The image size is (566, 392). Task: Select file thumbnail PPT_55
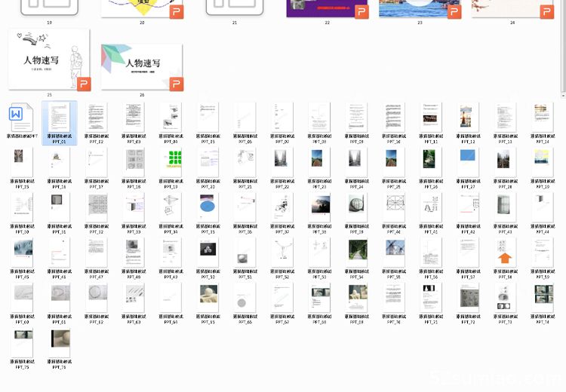tap(394, 253)
